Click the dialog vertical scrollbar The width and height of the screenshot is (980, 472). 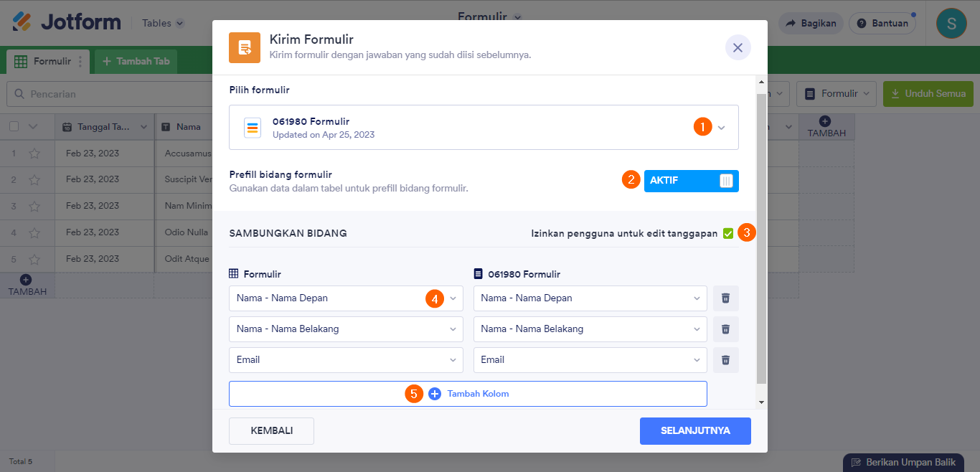(x=761, y=237)
